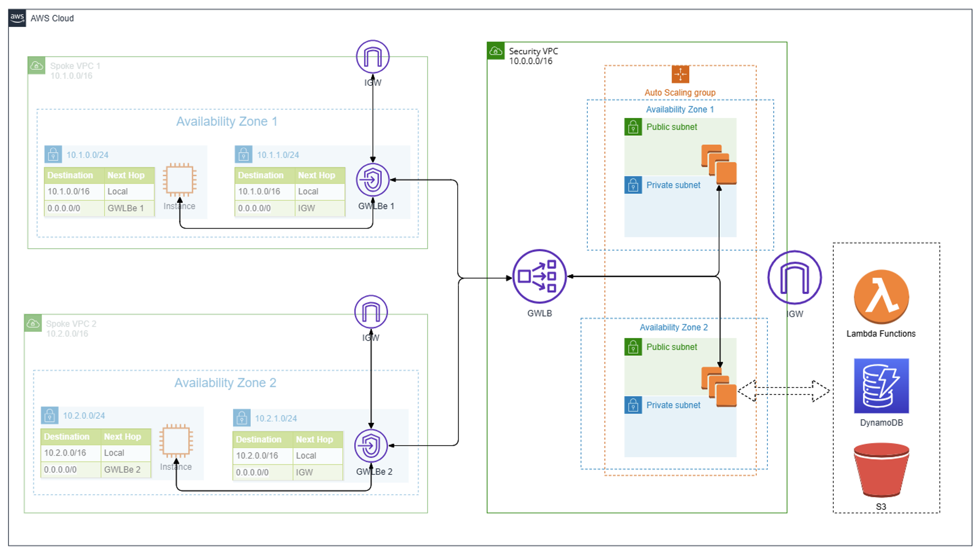Click 'Availability Zone 2' label in Security VPC

674,328
